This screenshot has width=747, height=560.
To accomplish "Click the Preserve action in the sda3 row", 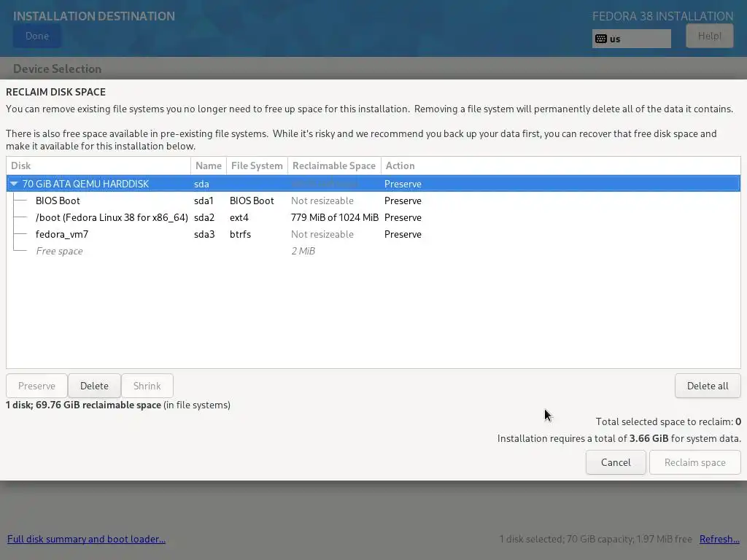I will (403, 234).
